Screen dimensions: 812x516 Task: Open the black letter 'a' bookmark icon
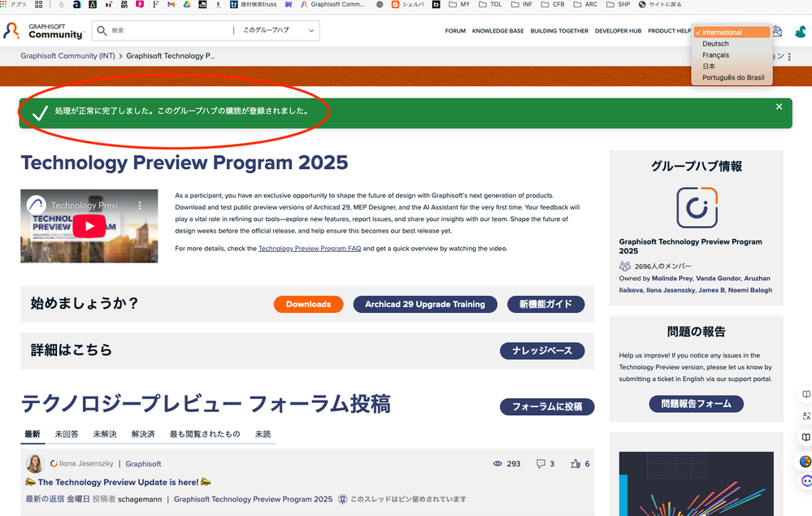tap(76, 5)
